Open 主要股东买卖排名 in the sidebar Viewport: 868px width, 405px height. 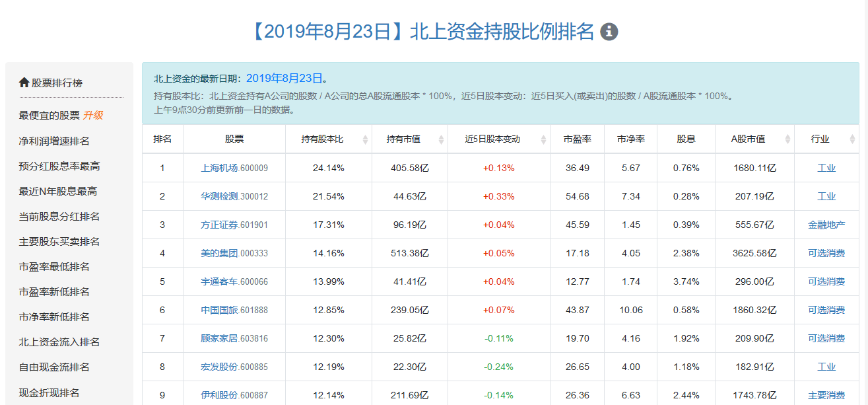pos(59,241)
